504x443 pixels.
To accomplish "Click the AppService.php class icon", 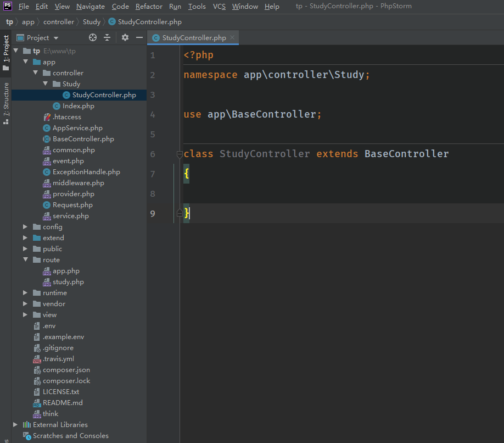I will point(47,128).
